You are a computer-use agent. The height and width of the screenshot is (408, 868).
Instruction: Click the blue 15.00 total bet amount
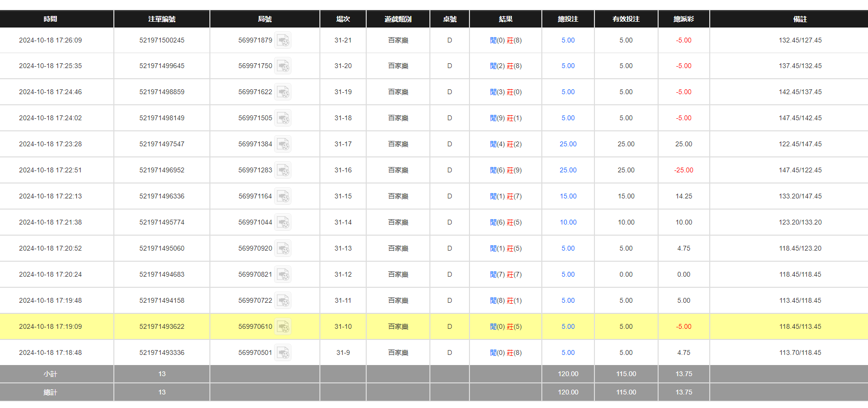click(568, 197)
